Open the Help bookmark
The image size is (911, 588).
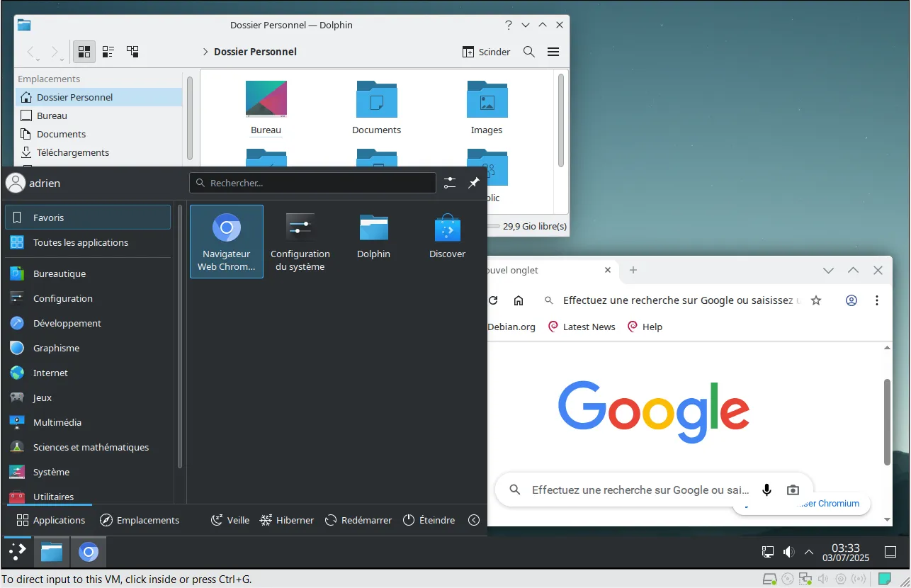645,327
